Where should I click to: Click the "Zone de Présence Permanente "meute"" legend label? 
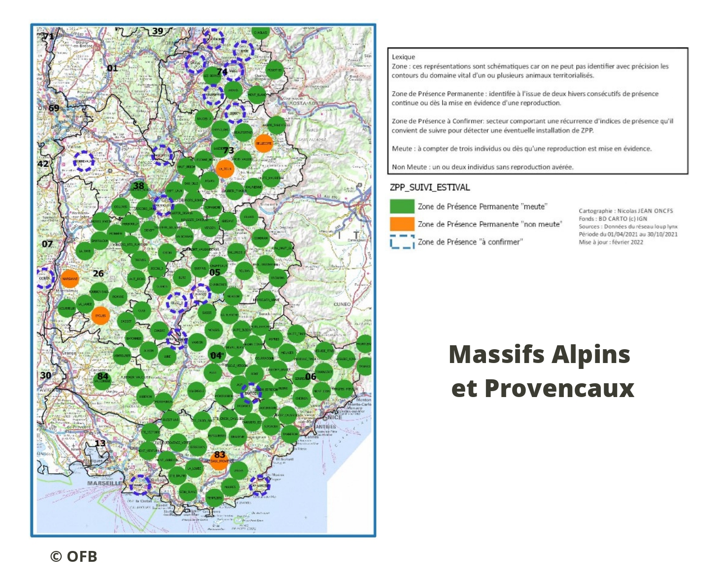pyautogui.click(x=483, y=207)
